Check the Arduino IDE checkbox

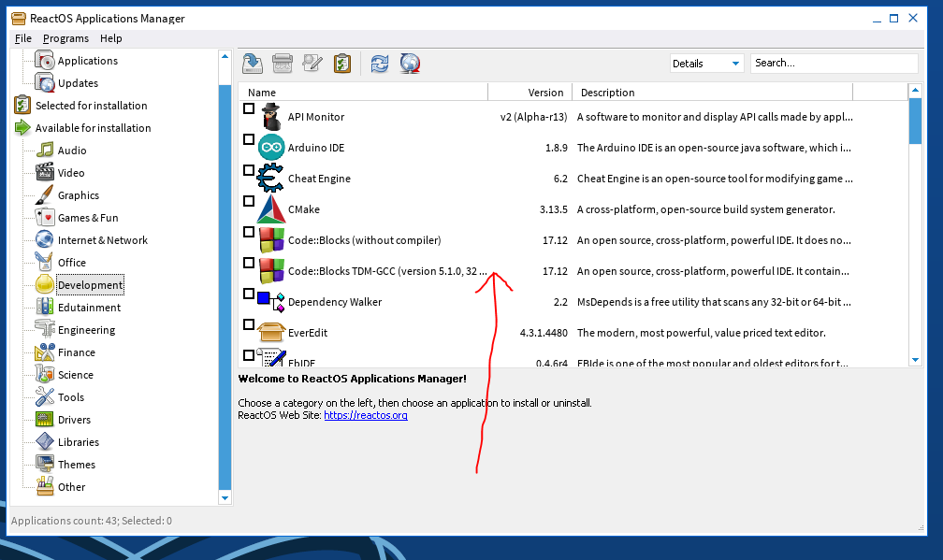tap(249, 139)
